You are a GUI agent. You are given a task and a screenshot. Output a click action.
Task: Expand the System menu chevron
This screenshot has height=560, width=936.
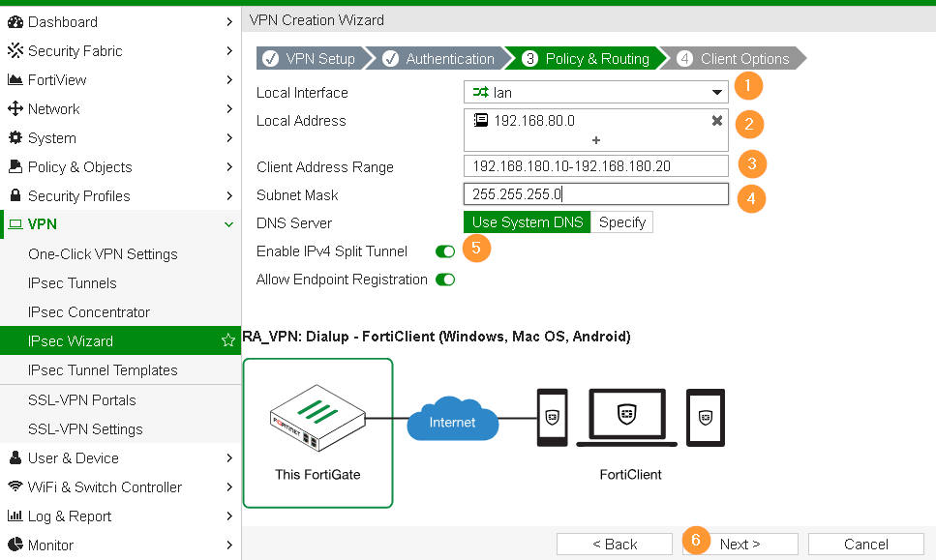pos(229,137)
